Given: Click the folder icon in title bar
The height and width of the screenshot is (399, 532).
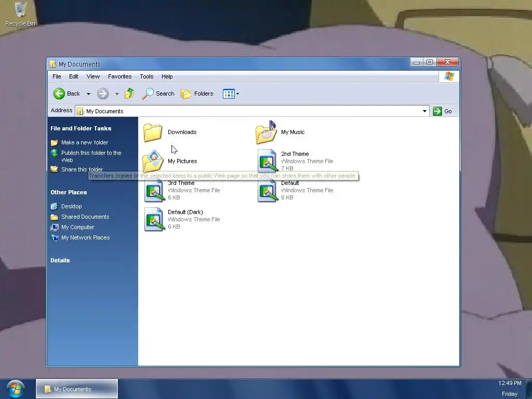Looking at the screenshot, I should 52,64.
